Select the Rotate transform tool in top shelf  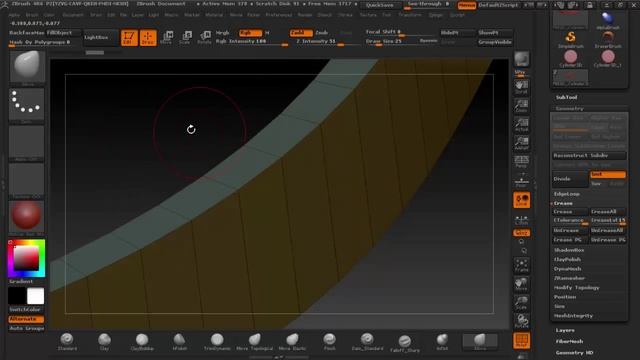click(204, 38)
